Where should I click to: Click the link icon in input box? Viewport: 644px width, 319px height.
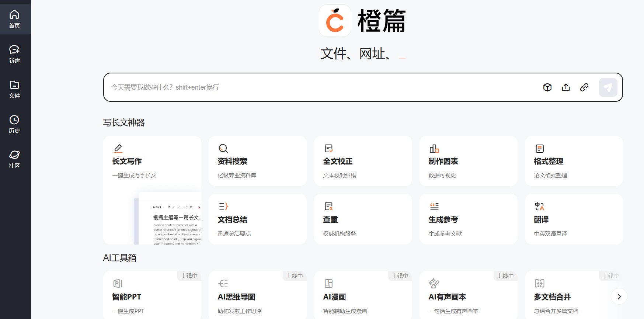[584, 87]
